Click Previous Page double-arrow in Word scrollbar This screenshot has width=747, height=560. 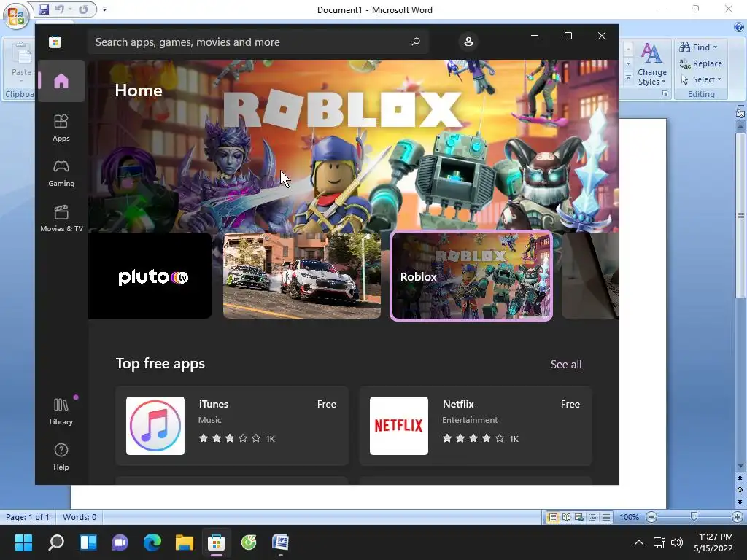(x=740, y=478)
